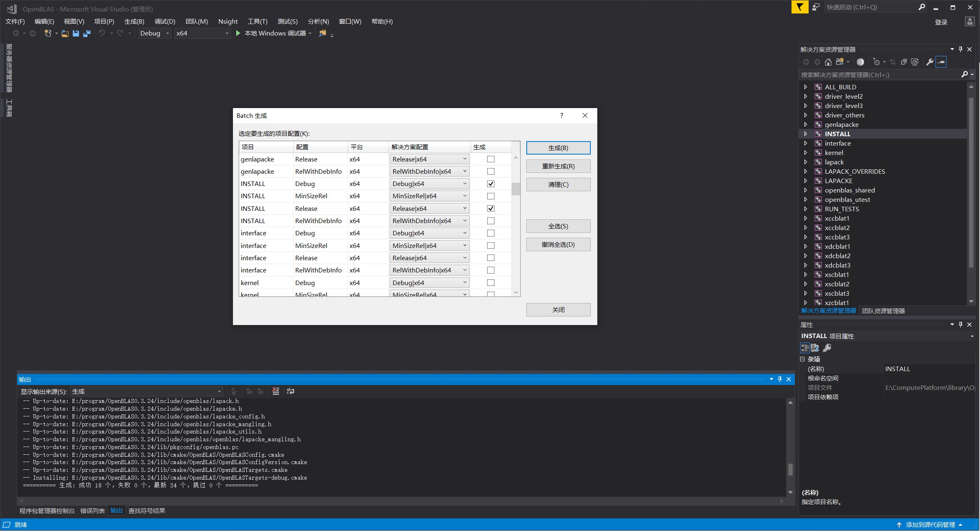The image size is (980, 531).
Task: Click the Find in Files toolbar icon
Action: (322, 33)
